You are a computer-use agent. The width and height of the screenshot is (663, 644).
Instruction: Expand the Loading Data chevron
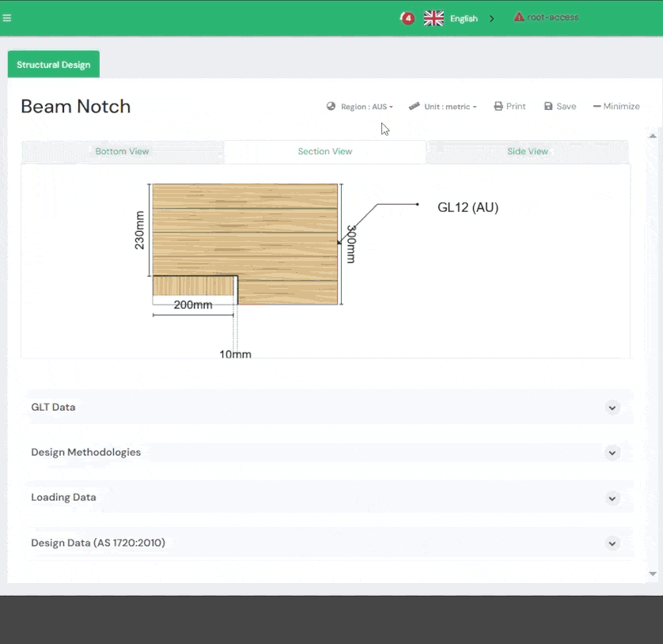(612, 498)
